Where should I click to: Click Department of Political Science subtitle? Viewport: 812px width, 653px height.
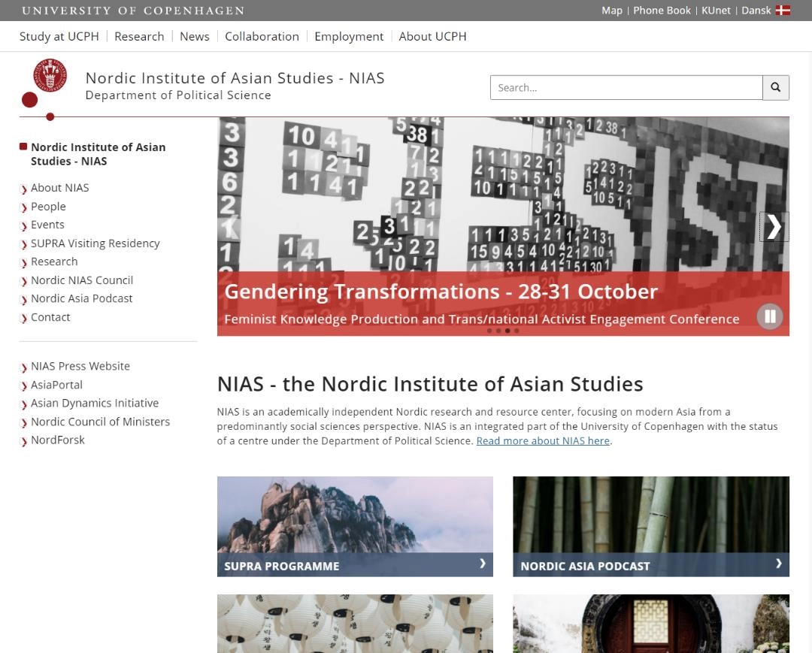click(178, 95)
